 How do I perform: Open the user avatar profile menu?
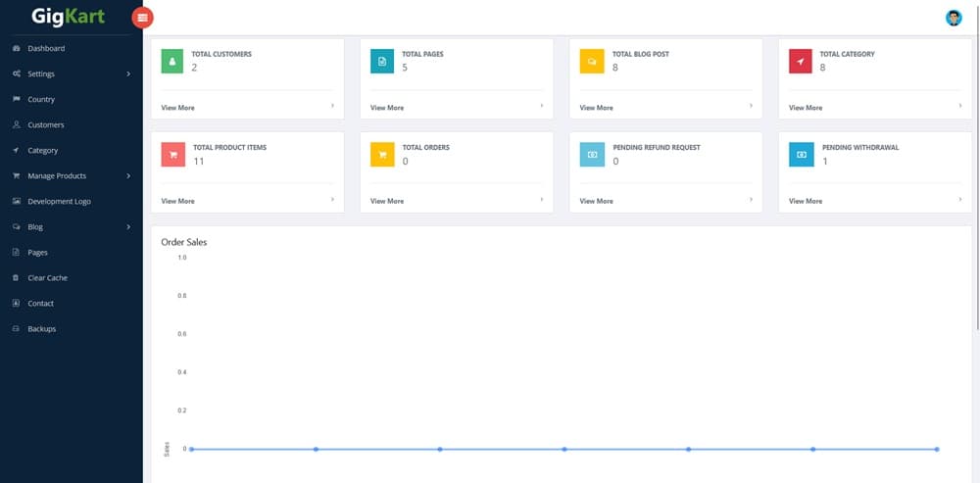[x=953, y=18]
